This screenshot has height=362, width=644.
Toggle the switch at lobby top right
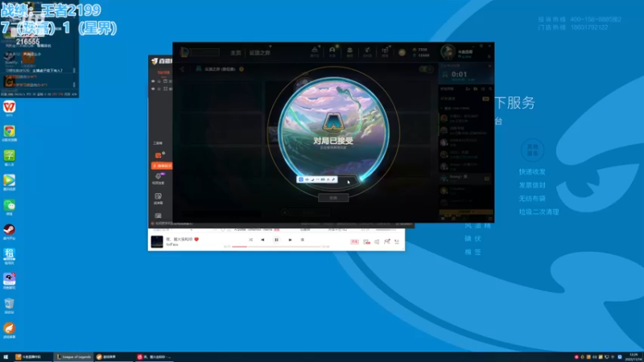click(x=426, y=69)
